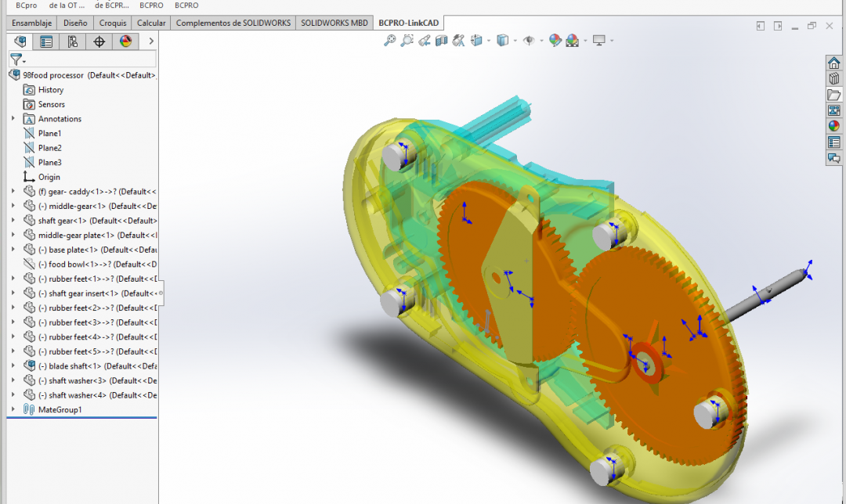Open the FeatureManager design tree tab
Viewport: 846px width, 504px height.
(20, 41)
